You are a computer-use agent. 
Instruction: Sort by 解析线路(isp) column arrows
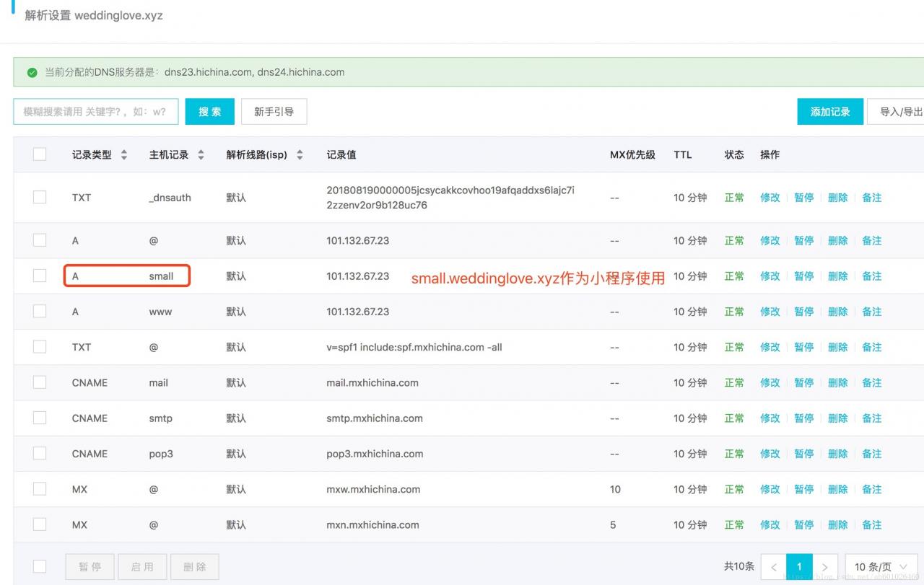pyautogui.click(x=300, y=155)
